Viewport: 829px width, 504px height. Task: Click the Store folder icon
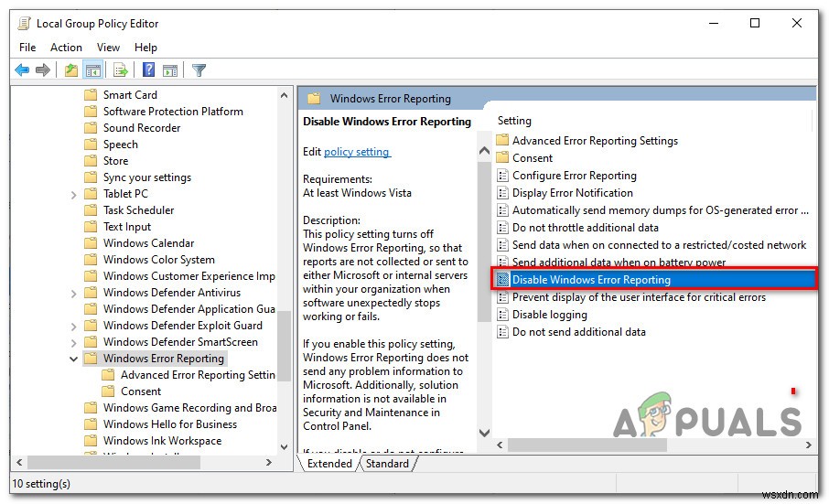pyautogui.click(x=91, y=161)
